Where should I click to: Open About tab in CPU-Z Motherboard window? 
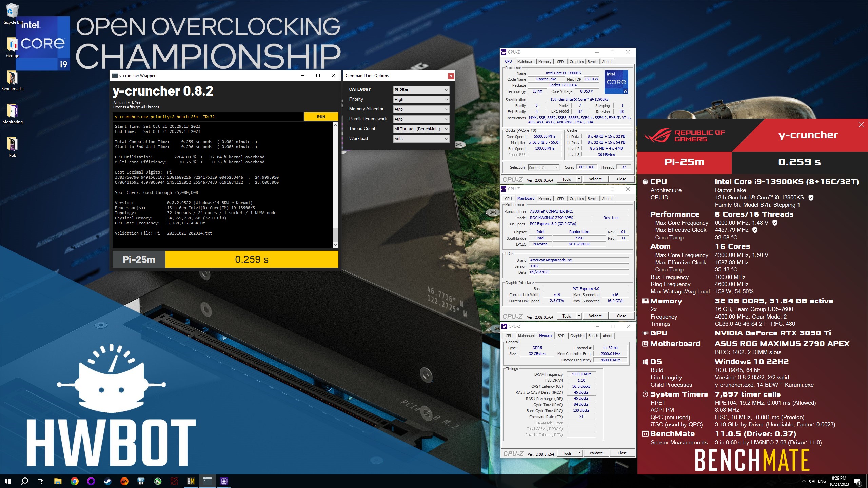[x=607, y=199]
